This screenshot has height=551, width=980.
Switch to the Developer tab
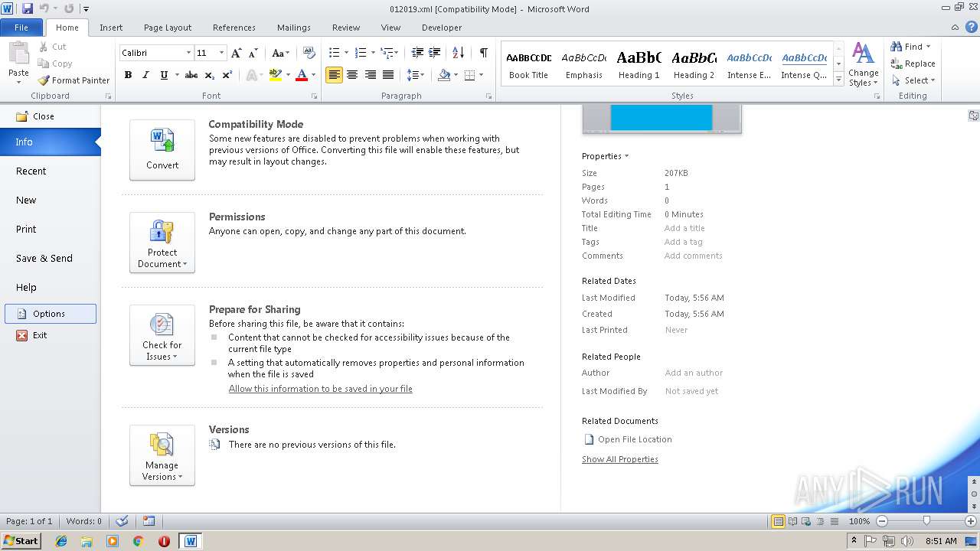coord(442,28)
